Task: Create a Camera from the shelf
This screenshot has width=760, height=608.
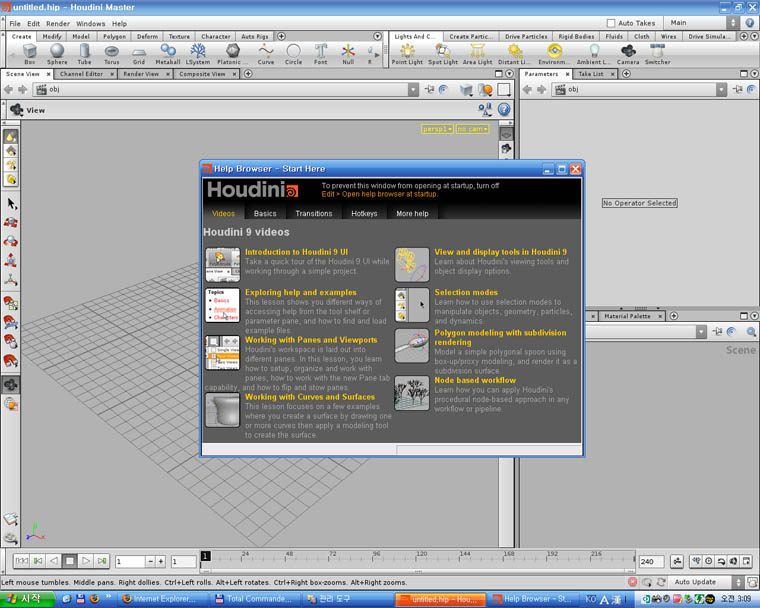Action: click(628, 54)
